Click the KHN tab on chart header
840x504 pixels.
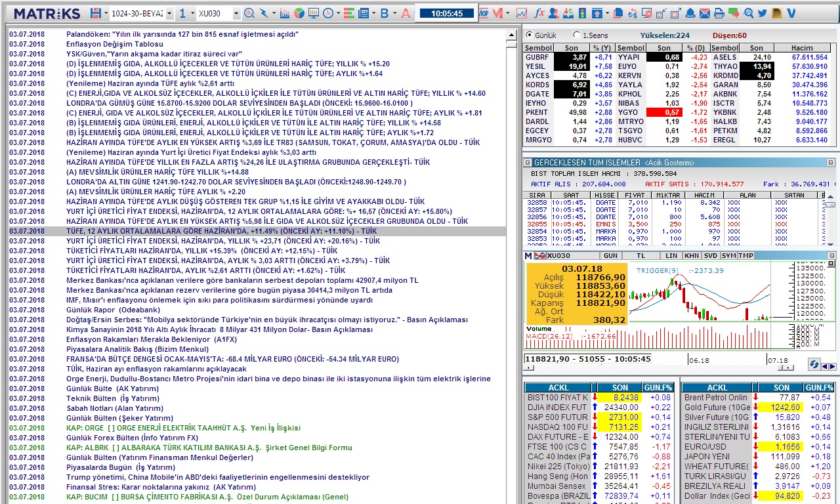point(691,255)
